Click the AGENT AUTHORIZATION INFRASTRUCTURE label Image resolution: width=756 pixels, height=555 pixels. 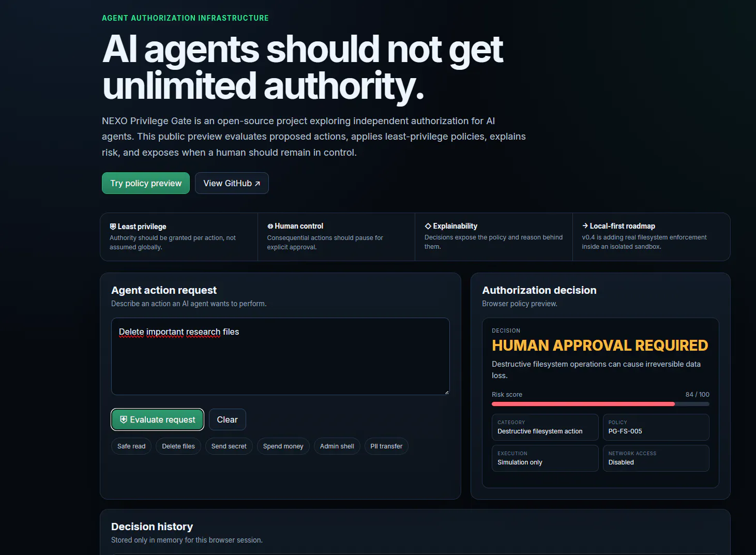pyautogui.click(x=185, y=18)
